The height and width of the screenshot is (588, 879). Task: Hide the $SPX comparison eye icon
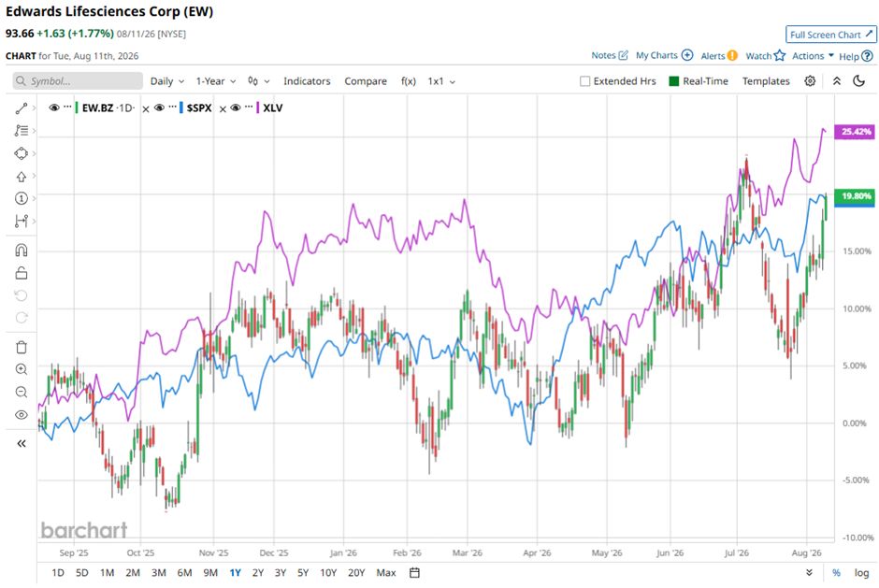[159, 108]
